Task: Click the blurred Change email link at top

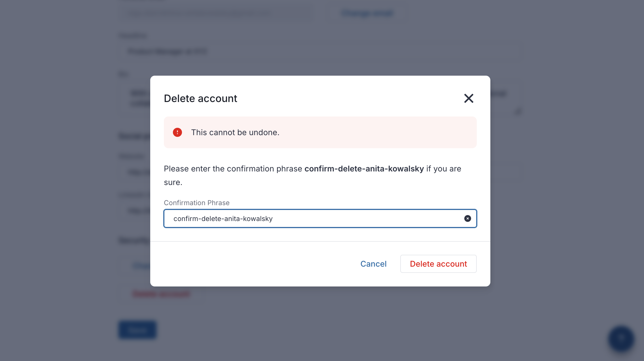Action: click(x=367, y=13)
